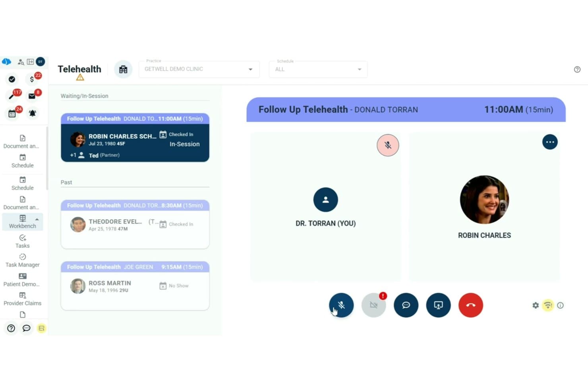
Task: Open the help icon in the top-right corner
Action: click(577, 70)
